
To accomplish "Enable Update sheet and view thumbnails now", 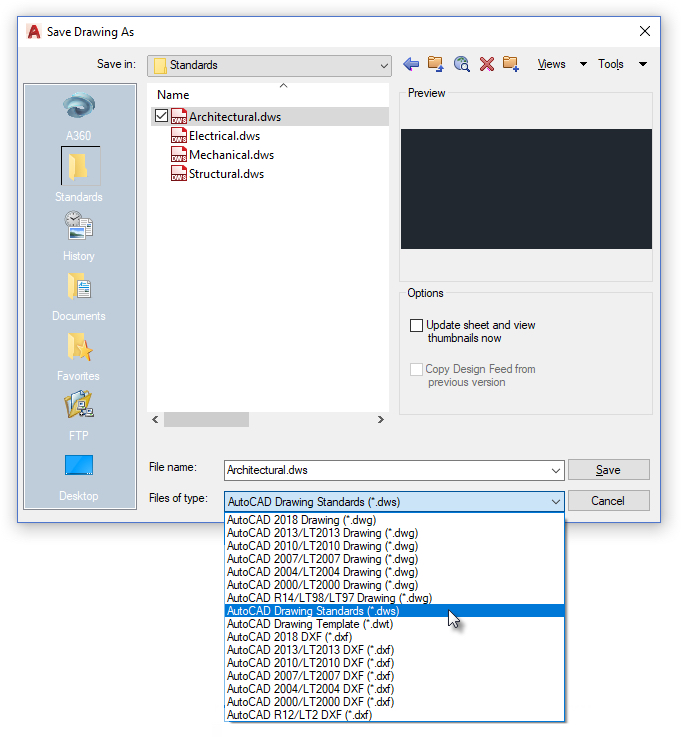I will coord(416,325).
